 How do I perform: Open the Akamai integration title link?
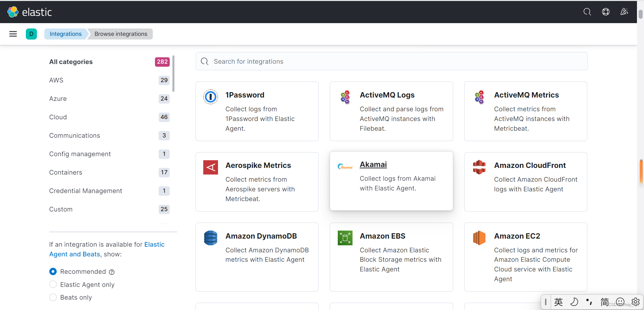tap(373, 165)
